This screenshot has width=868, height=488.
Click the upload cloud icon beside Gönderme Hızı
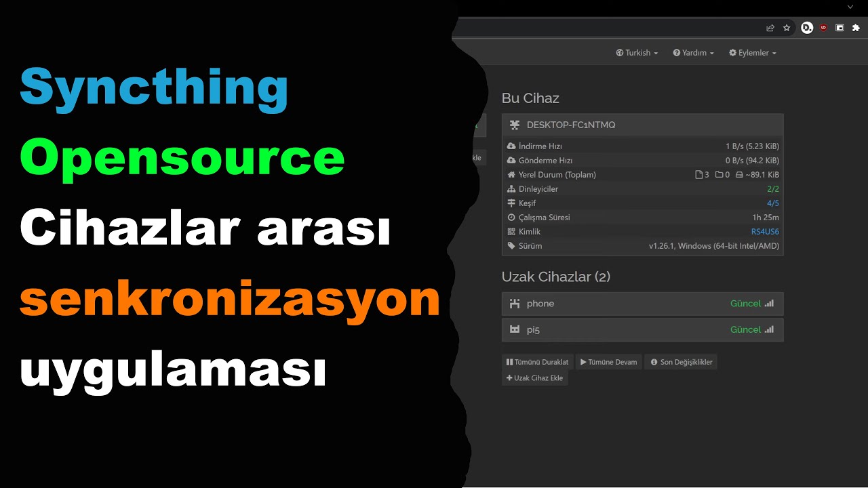pos(511,161)
